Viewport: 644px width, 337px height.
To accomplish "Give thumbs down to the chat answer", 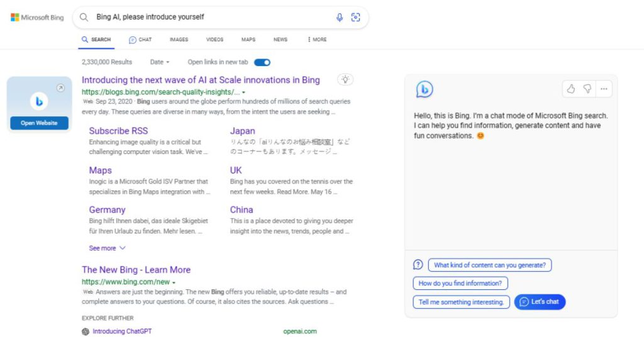I will 587,89.
